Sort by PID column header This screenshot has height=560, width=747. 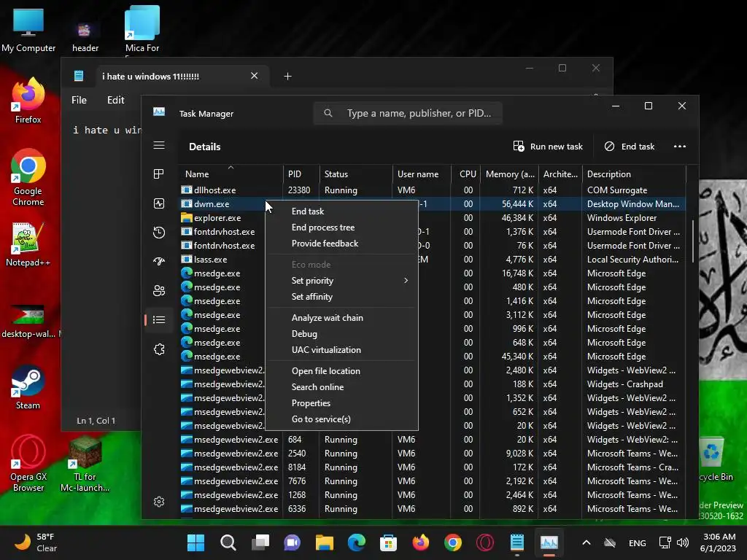pyautogui.click(x=301, y=174)
